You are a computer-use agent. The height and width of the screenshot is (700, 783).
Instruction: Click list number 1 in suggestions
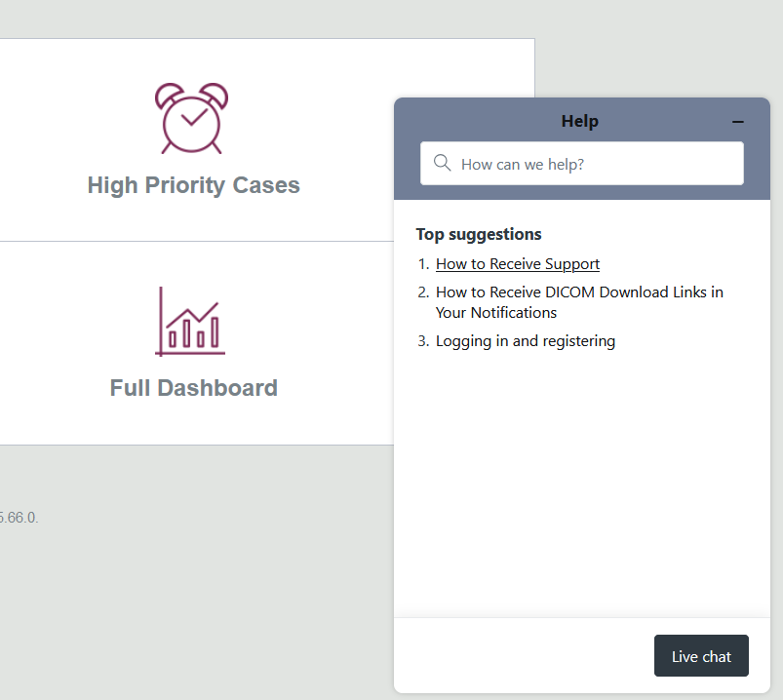coord(423,264)
